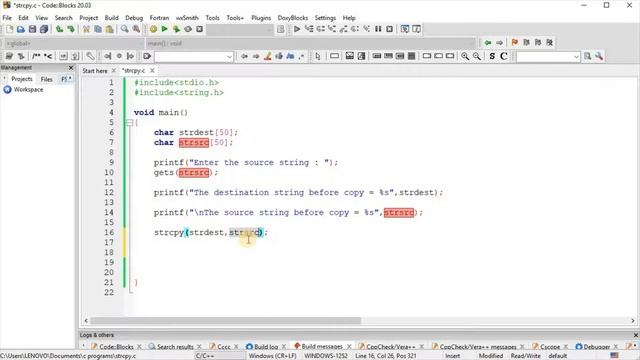Image resolution: width=640 pixels, height=360 pixels.
Task: Click the Rebuild icon
Action: click(x=188, y=29)
